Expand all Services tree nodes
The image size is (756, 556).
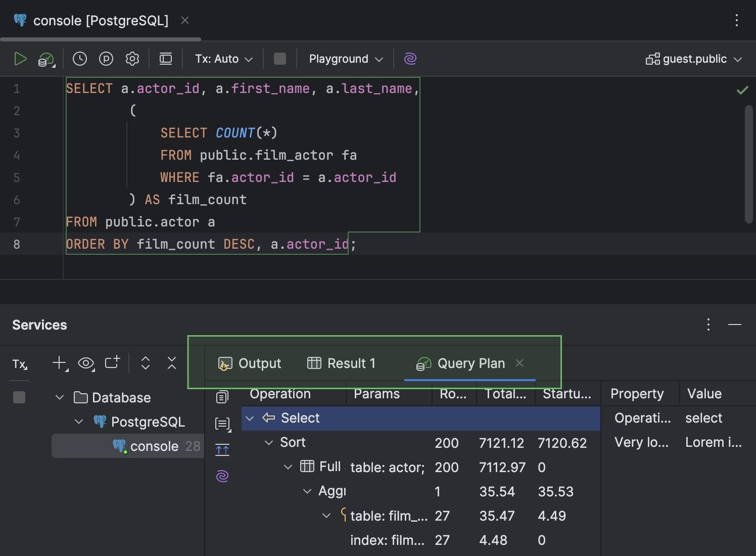coord(146,363)
